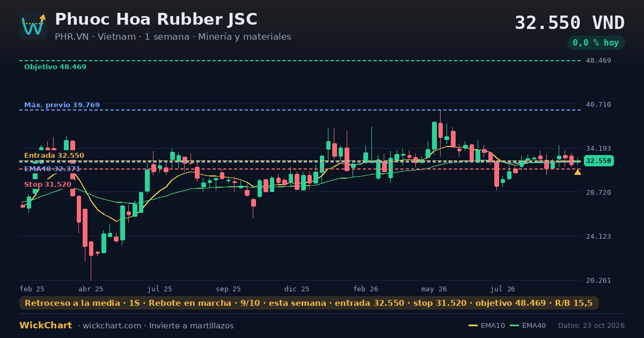Click the 28.720 axis value
This screenshot has height=338, width=644.
click(x=598, y=192)
